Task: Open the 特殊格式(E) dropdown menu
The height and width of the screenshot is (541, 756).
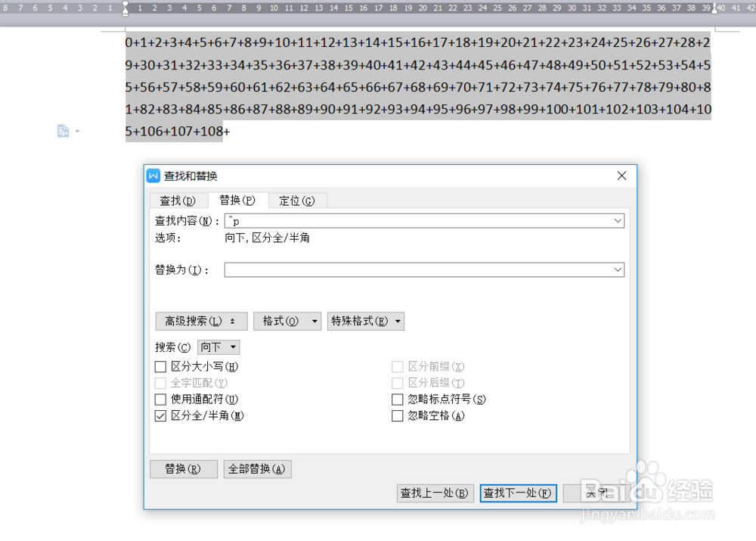Action: (365, 322)
